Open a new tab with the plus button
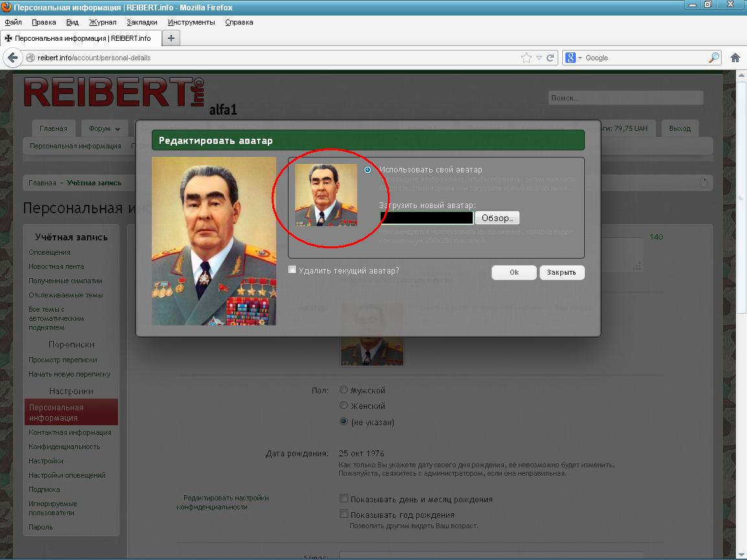Viewport: 747px width, 560px height. pyautogui.click(x=171, y=38)
